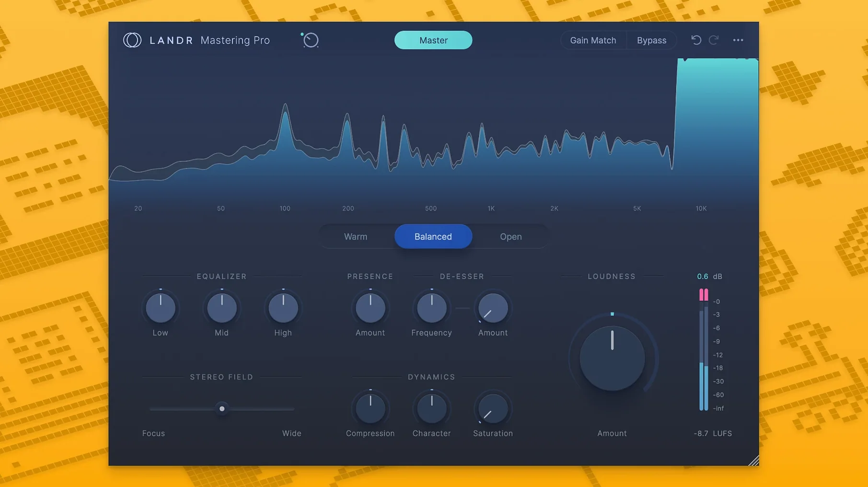868x487 pixels.
Task: Click the Master button
Action: [x=433, y=40]
